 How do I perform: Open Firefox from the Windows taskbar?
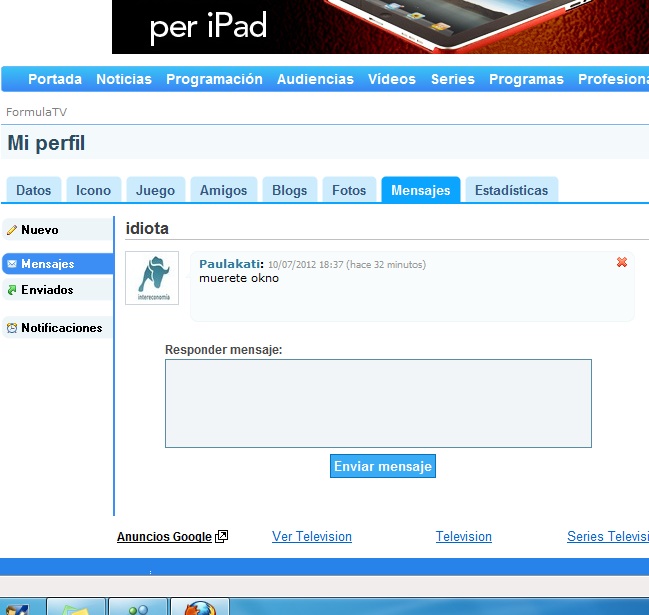tap(200, 607)
